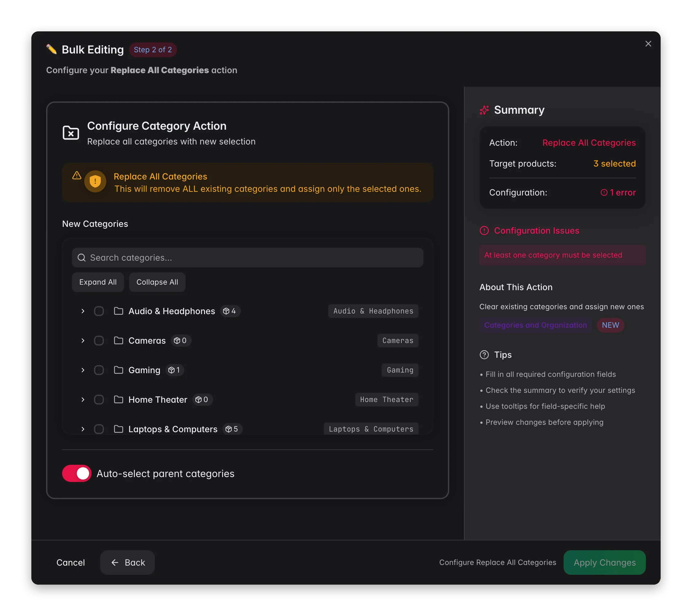Click the Laptops & Computers path tag
The image size is (692, 616).
pos(371,429)
